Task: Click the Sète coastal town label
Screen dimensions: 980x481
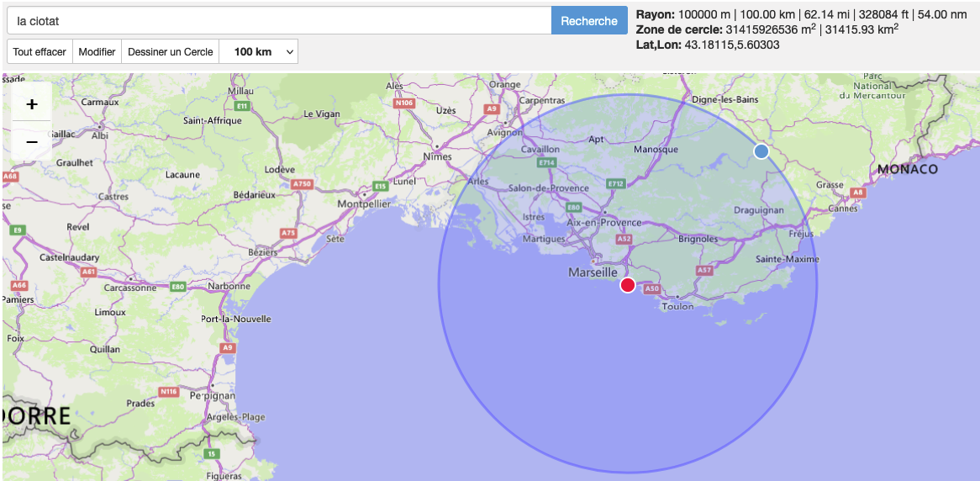Action: tap(335, 239)
